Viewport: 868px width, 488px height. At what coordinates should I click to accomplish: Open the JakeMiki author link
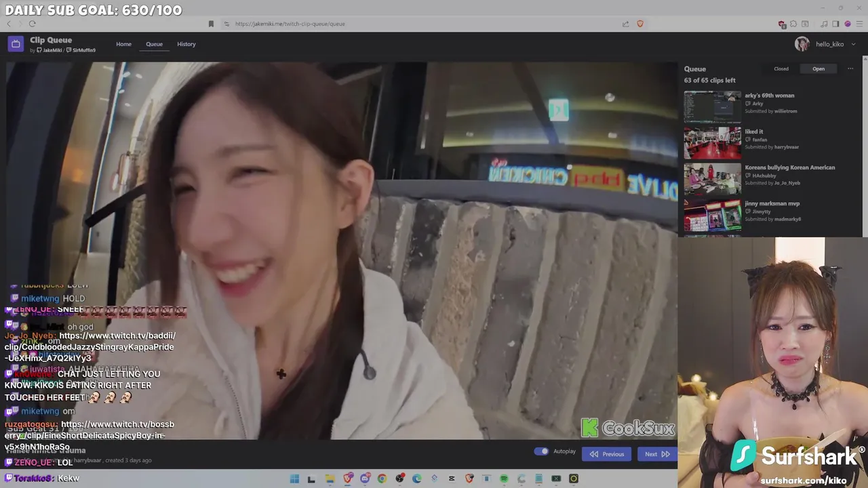[x=50, y=50]
